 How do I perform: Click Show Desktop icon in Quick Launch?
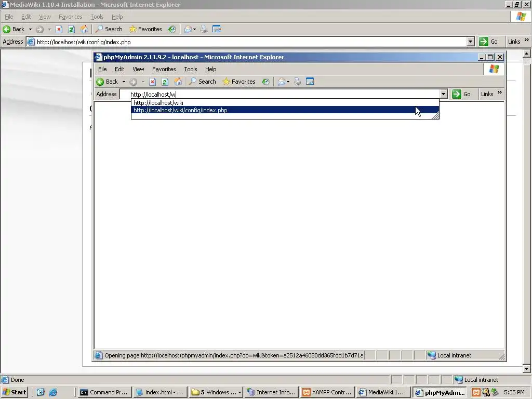(41, 392)
